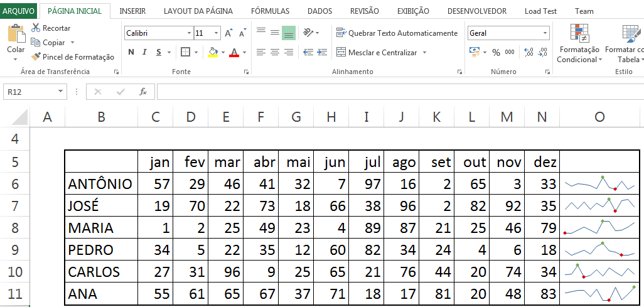Toggle italic I formatting

point(144,52)
